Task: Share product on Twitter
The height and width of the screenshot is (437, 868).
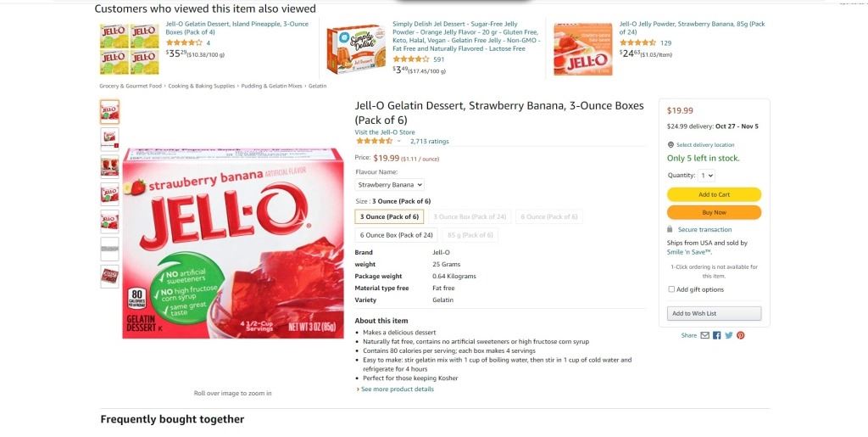Action: click(728, 335)
